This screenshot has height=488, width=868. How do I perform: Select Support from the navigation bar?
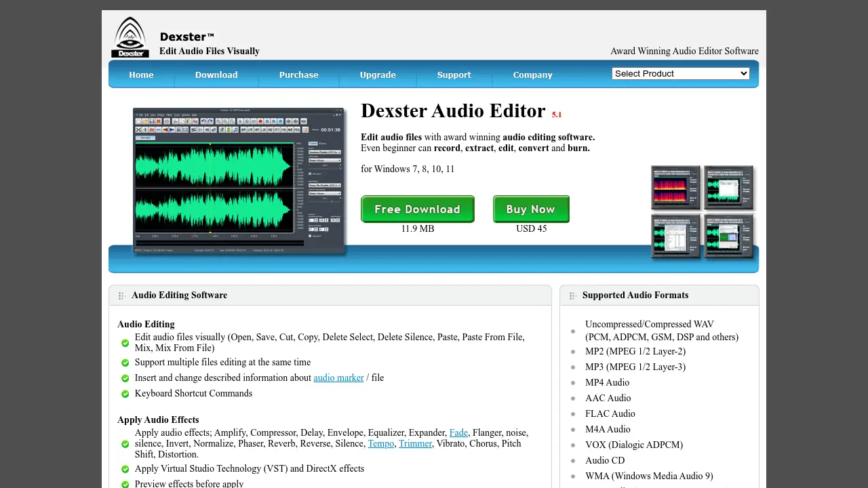pos(454,75)
